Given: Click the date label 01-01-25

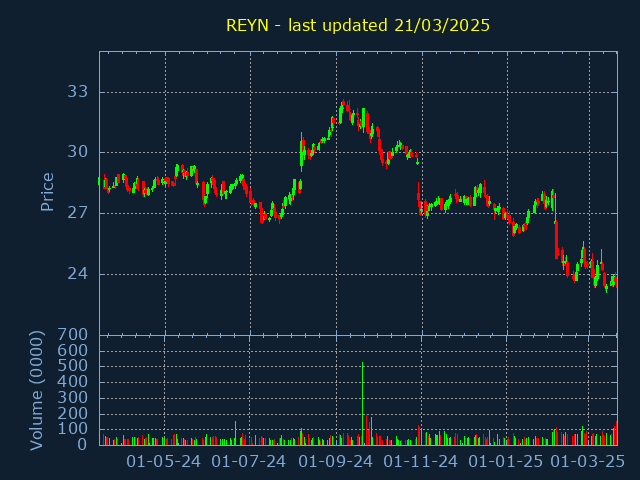Looking at the screenshot, I should 506,462.
